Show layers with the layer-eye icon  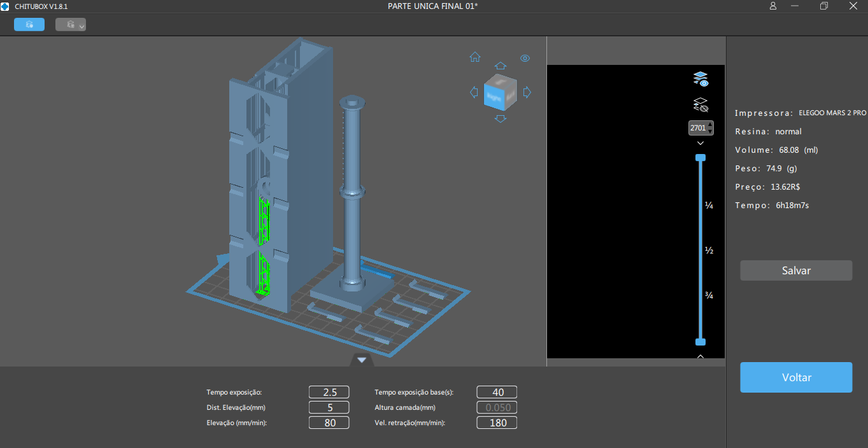coord(701,79)
